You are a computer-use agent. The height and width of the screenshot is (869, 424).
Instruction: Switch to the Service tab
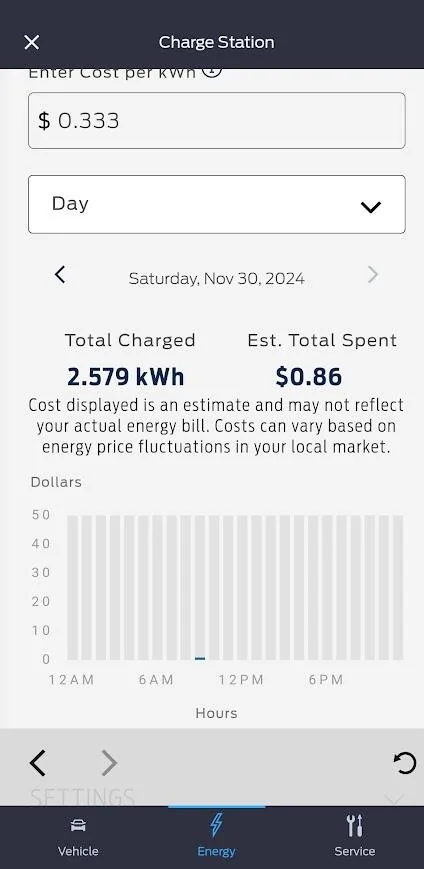355,837
